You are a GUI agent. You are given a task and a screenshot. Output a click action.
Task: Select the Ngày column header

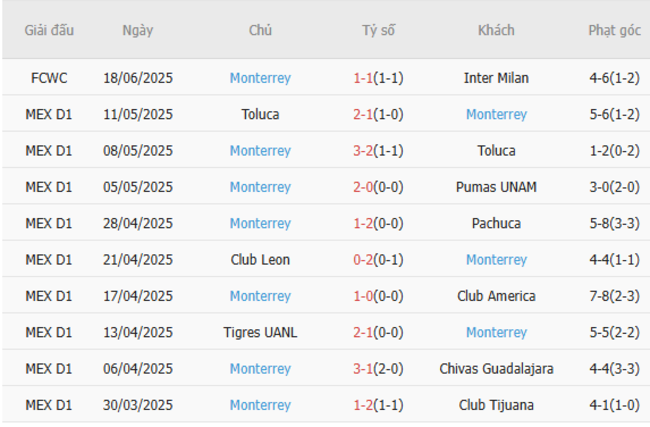tap(138, 30)
